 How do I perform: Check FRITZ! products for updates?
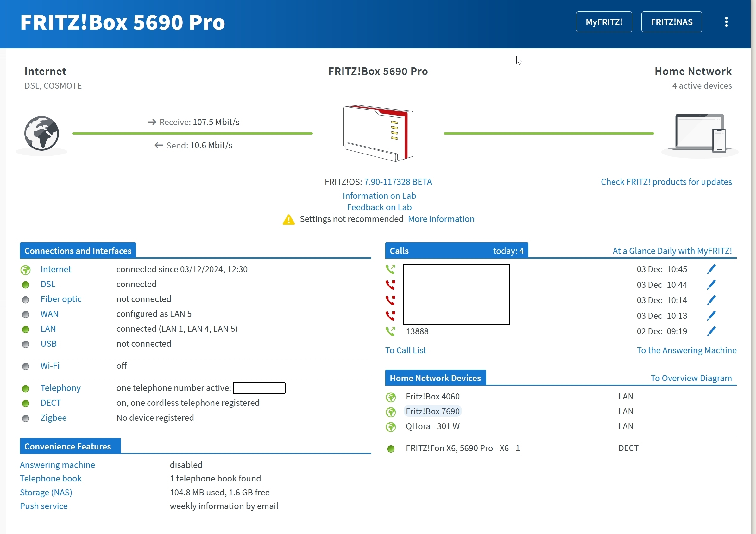(x=666, y=182)
